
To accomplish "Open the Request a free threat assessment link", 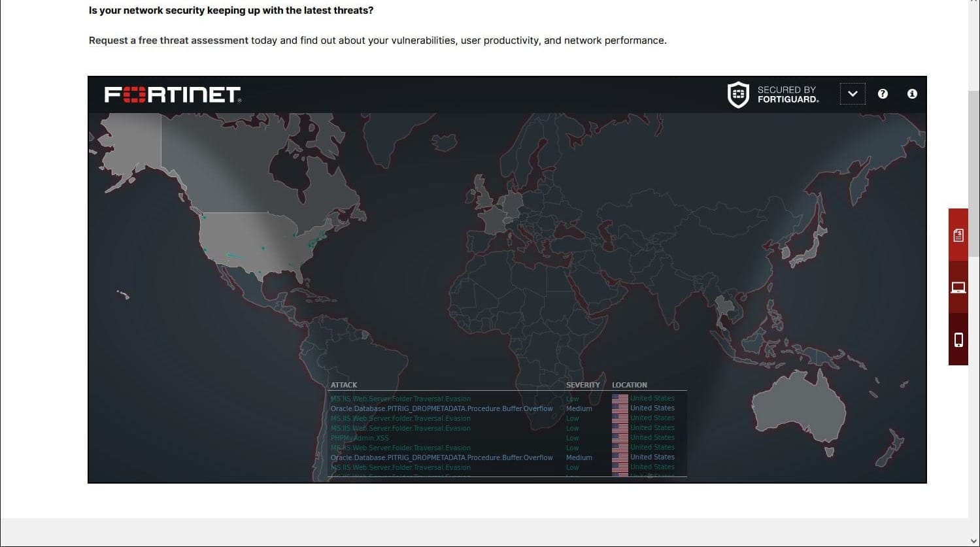I will [x=168, y=40].
